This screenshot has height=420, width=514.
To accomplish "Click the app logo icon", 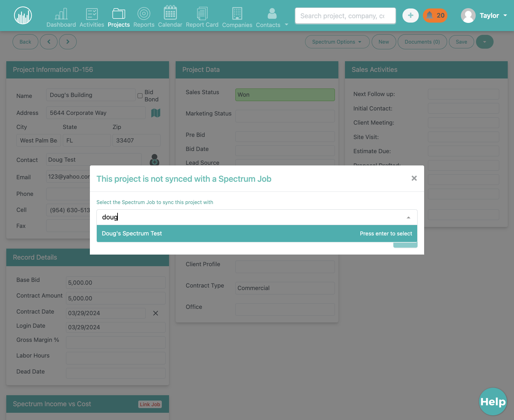I will tap(23, 15).
